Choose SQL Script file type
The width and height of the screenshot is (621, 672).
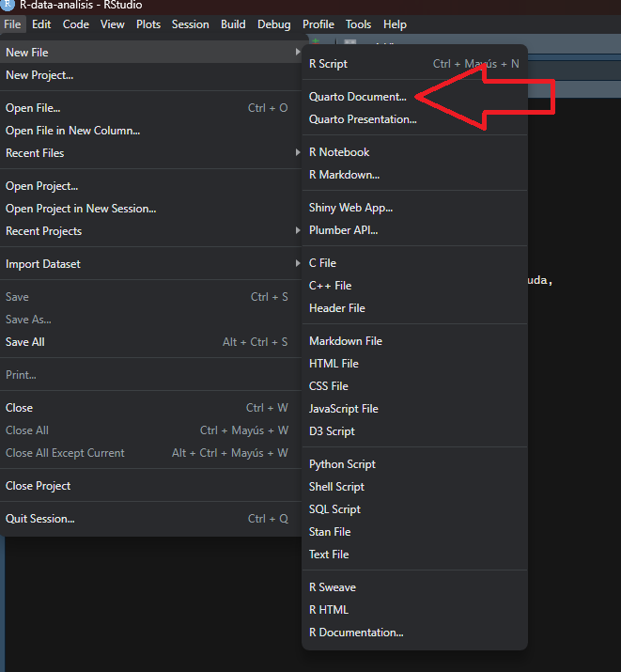click(x=334, y=509)
